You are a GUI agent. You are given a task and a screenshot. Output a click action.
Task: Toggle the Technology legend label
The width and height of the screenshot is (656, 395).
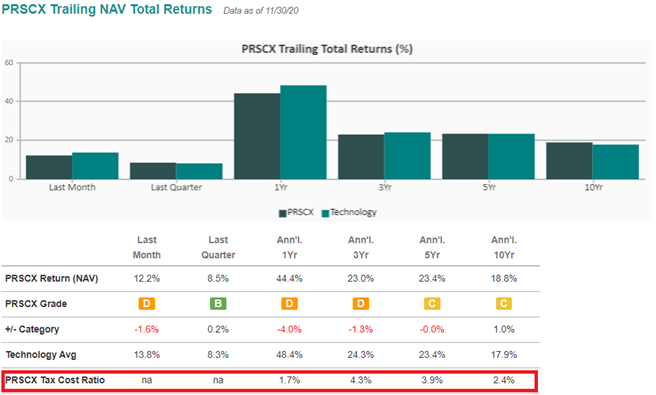pyautogui.click(x=354, y=212)
